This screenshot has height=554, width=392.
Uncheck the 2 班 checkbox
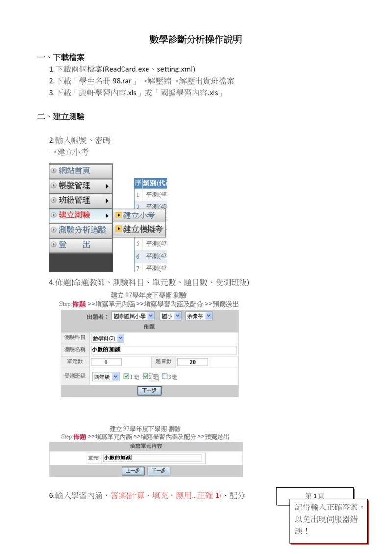pos(145,377)
